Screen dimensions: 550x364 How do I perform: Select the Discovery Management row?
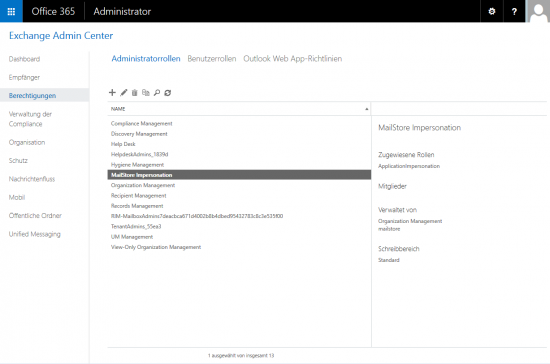click(239, 134)
